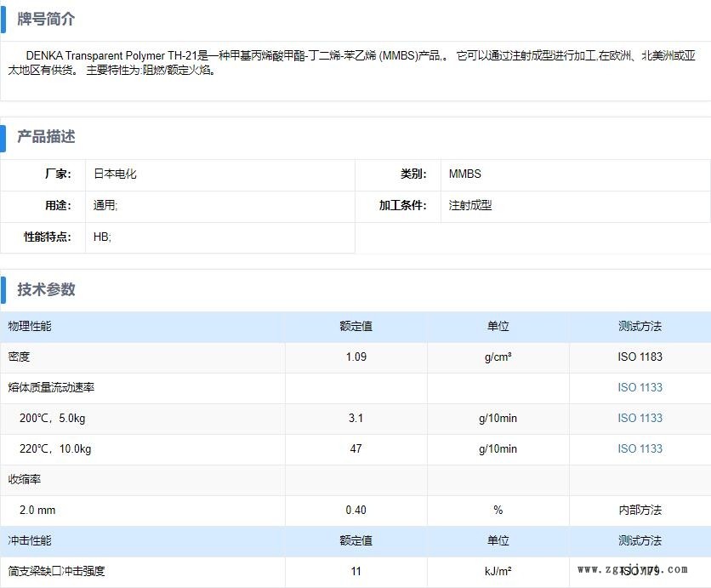Image resolution: width=711 pixels, height=588 pixels.
Task: Click the 技术参数 section heading
Action: (46, 289)
